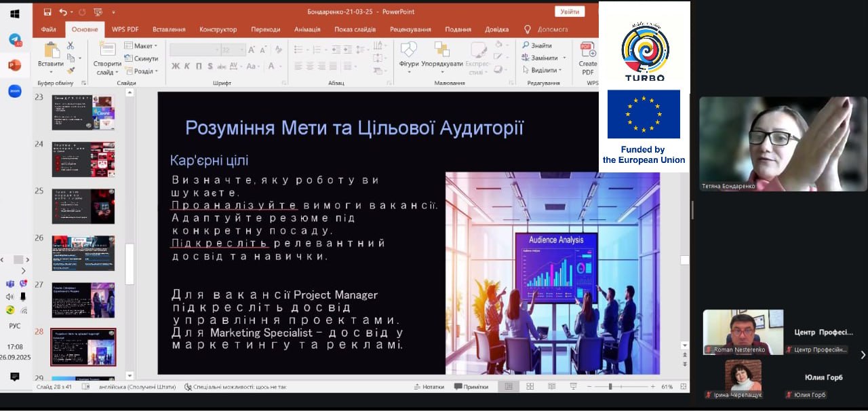
Task: Toggle bold formatting with the Ж button
Action: pos(176,67)
